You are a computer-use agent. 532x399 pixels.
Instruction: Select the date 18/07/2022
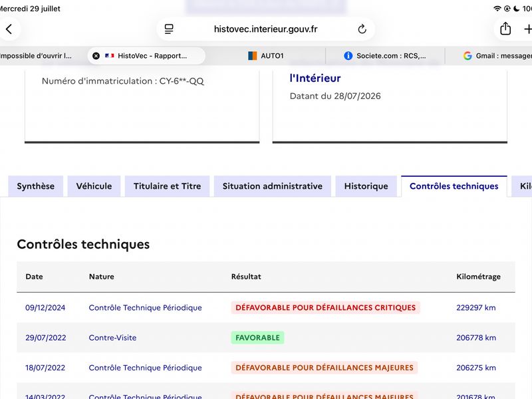click(45, 368)
